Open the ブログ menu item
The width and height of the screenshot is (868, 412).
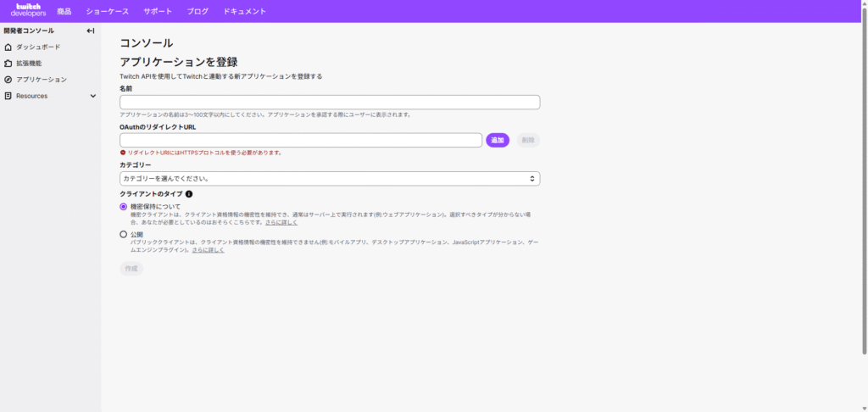coord(198,11)
